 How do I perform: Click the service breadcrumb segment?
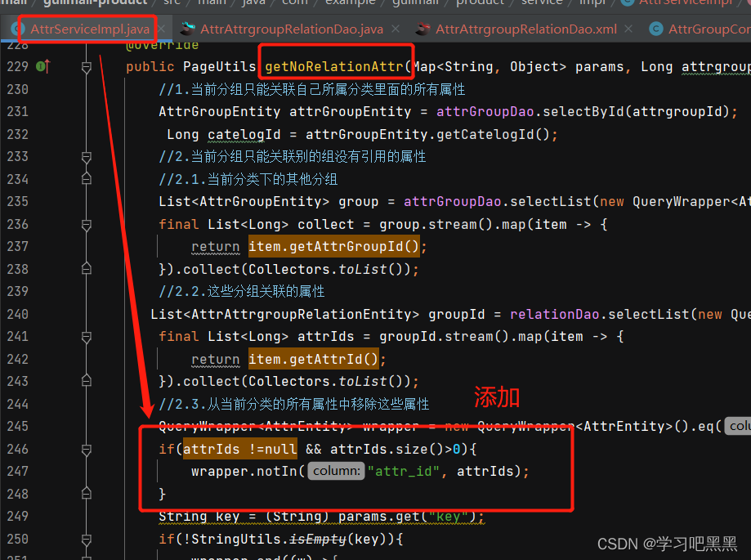[542, 3]
